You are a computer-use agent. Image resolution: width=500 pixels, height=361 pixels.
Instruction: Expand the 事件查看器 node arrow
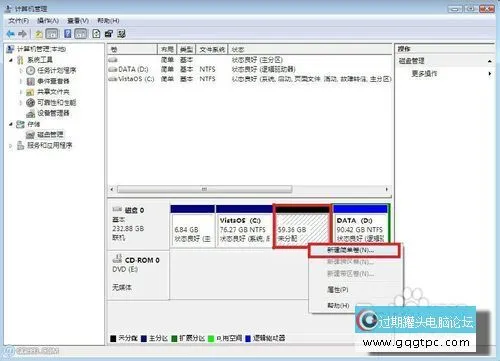coord(21,81)
